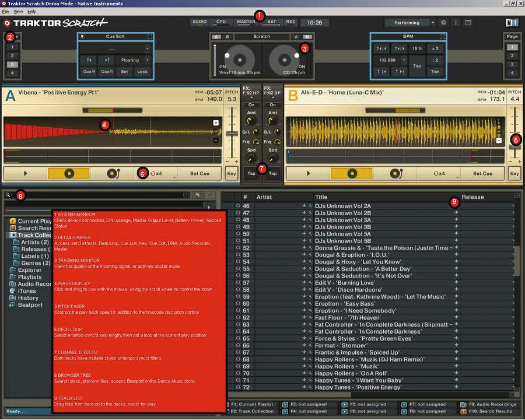
Task: Maximize the Cue Edit panel icon
Action: coord(150,37)
